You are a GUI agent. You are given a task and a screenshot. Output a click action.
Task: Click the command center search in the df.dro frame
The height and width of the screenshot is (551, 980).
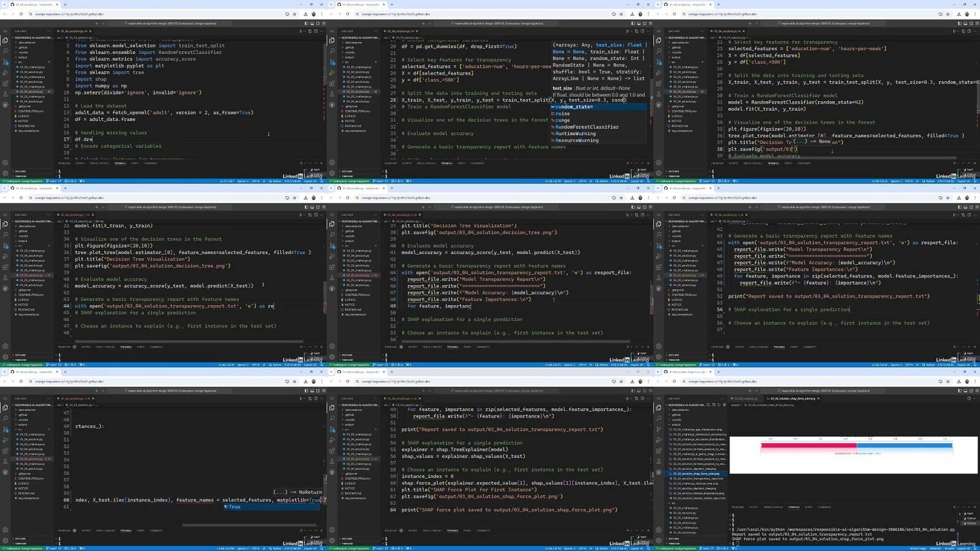(170, 23)
